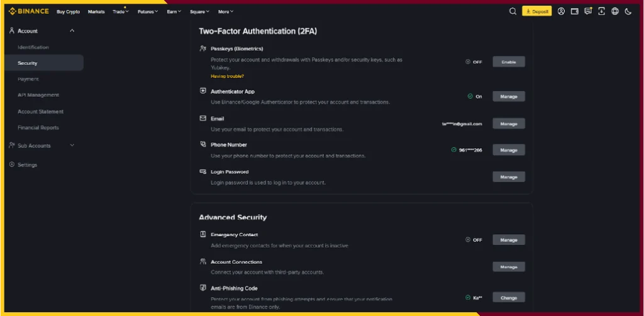This screenshot has width=644, height=316.
Task: Manage the Email 2FA setting
Action: 509,124
